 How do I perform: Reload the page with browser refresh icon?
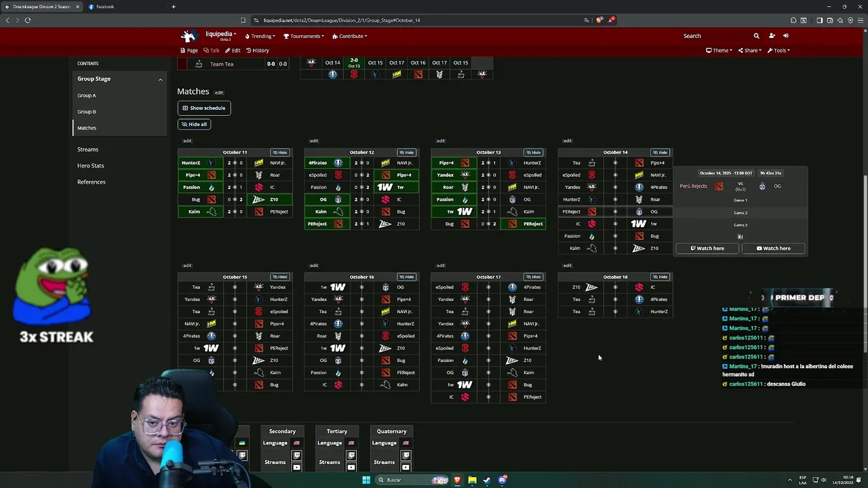point(28,20)
